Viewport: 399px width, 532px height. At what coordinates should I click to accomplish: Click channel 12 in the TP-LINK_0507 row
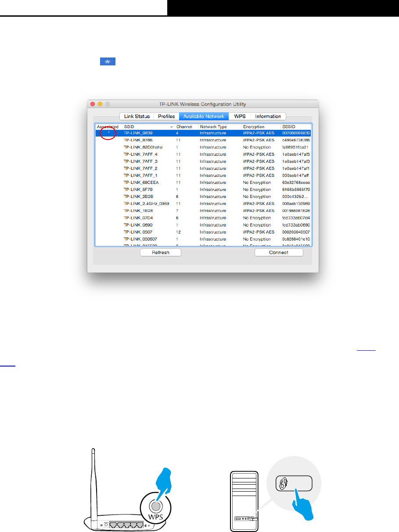pyautogui.click(x=178, y=232)
